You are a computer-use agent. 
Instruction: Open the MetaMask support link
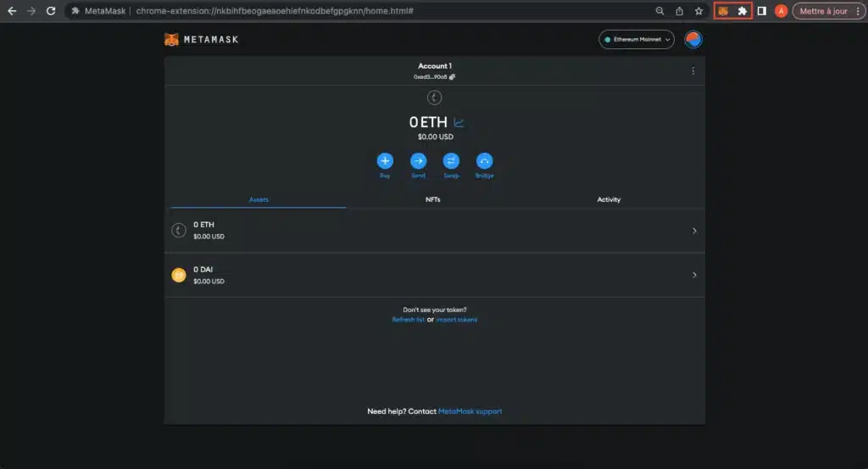pyautogui.click(x=470, y=411)
